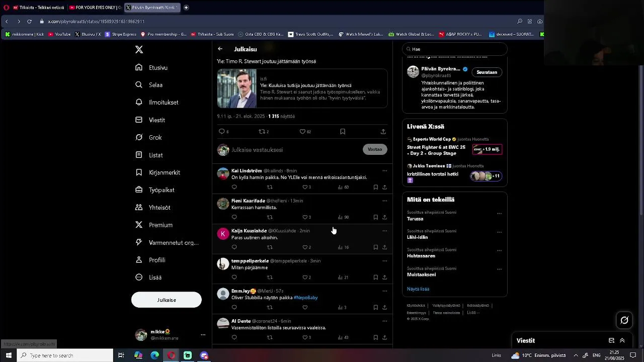
Task: Reply to Kaija Kuuslahde's comment
Action: 234,247
